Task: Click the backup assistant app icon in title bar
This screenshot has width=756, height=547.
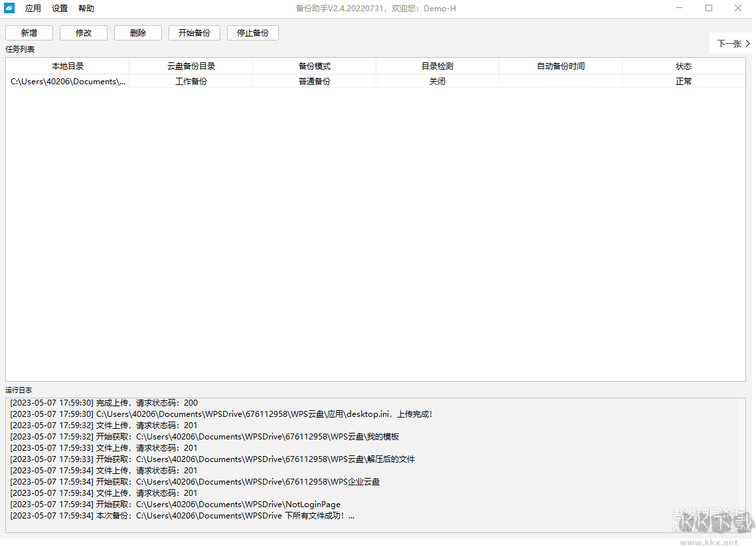Action: click(9, 8)
